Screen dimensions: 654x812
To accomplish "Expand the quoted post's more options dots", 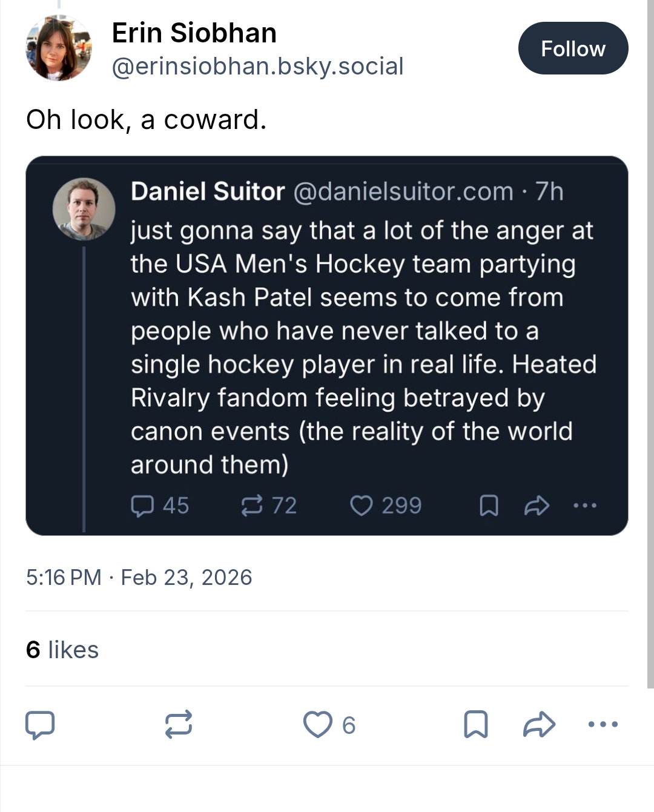I will tap(585, 505).
